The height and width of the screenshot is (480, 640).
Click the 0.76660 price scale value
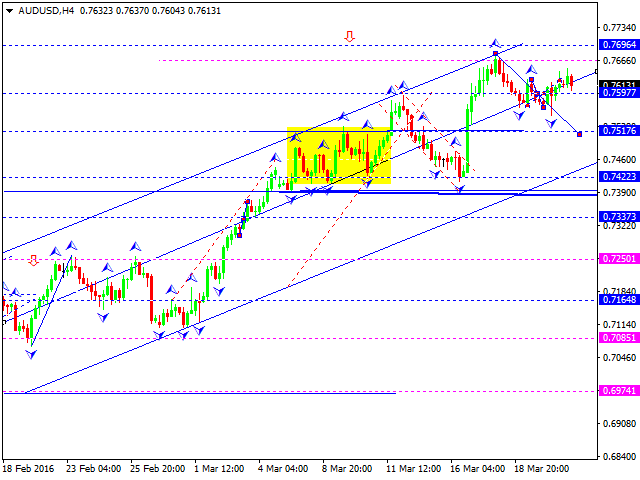(620, 61)
